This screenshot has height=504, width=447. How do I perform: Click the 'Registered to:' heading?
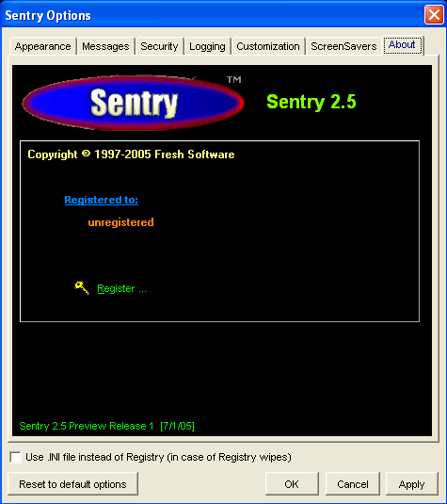click(x=102, y=200)
